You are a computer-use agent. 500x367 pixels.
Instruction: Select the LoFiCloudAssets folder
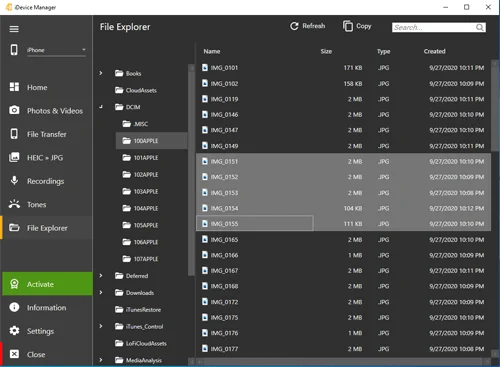141,343
